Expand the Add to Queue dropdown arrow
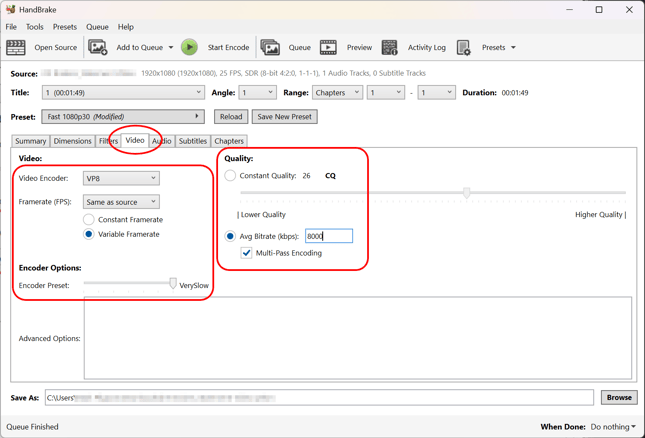 [x=171, y=47]
